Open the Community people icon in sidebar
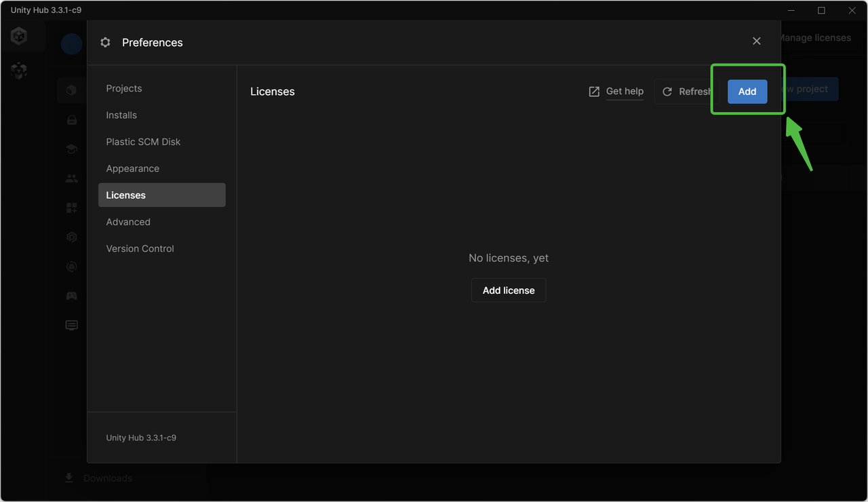868x502 pixels. [x=71, y=179]
